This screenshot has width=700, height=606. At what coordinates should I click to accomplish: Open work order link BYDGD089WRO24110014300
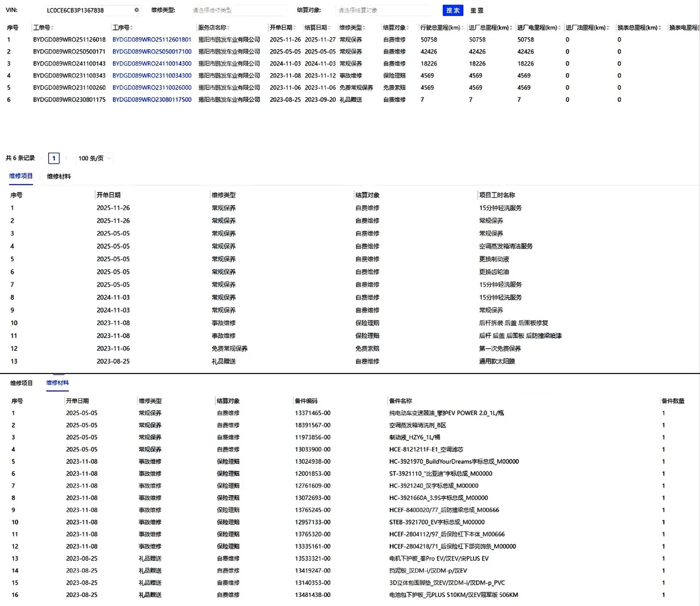coord(152,64)
